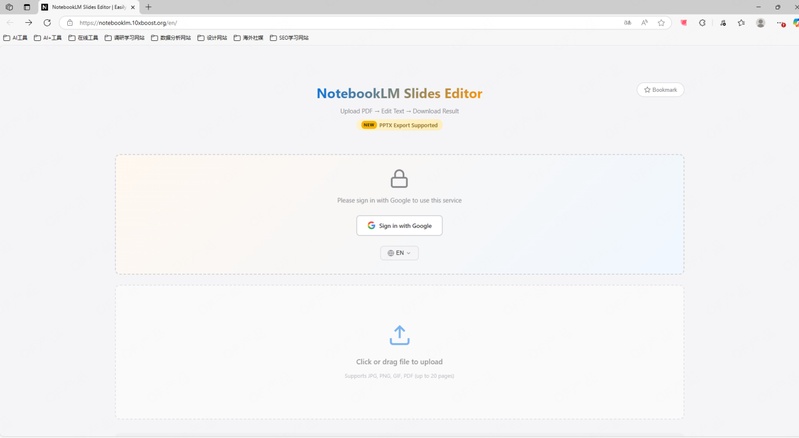Open the Settings and more ellipsis menu

click(780, 23)
